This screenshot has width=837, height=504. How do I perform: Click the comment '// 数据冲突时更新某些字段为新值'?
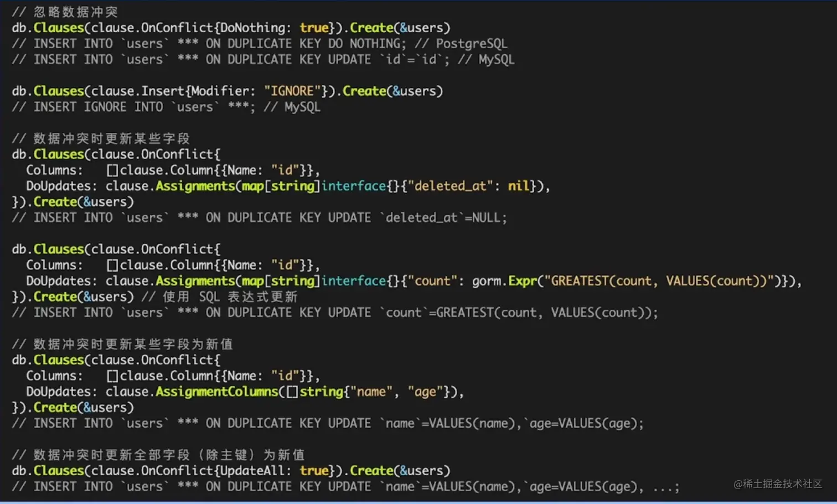click(122, 344)
